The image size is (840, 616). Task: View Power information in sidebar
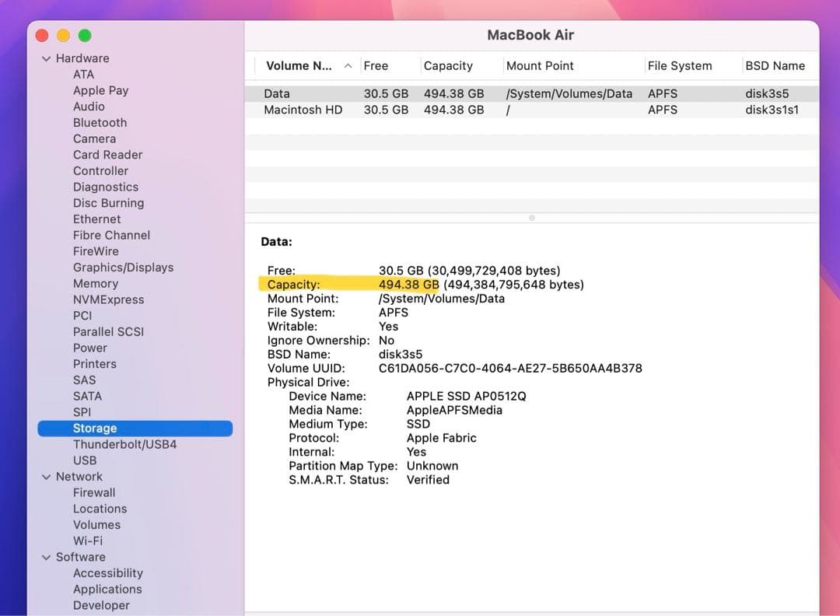coord(89,348)
